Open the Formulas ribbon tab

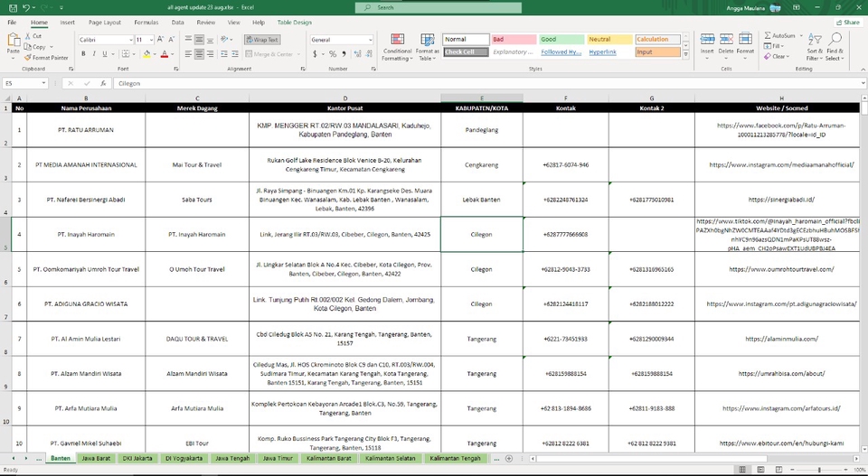pyautogui.click(x=146, y=23)
